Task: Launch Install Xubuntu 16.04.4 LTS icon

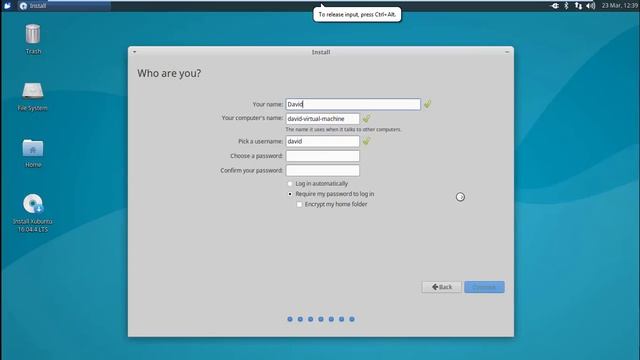Action: (x=33, y=213)
